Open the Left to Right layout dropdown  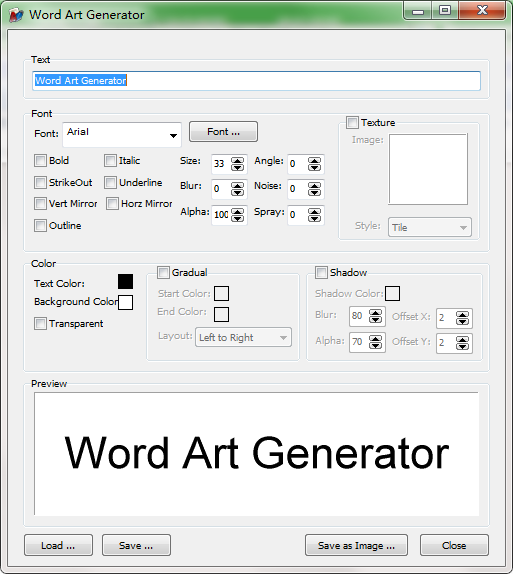(x=244, y=337)
